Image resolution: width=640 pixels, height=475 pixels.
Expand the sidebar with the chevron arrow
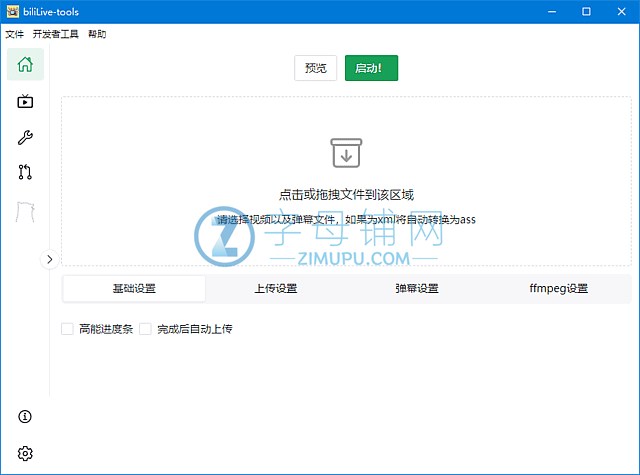coord(49,259)
